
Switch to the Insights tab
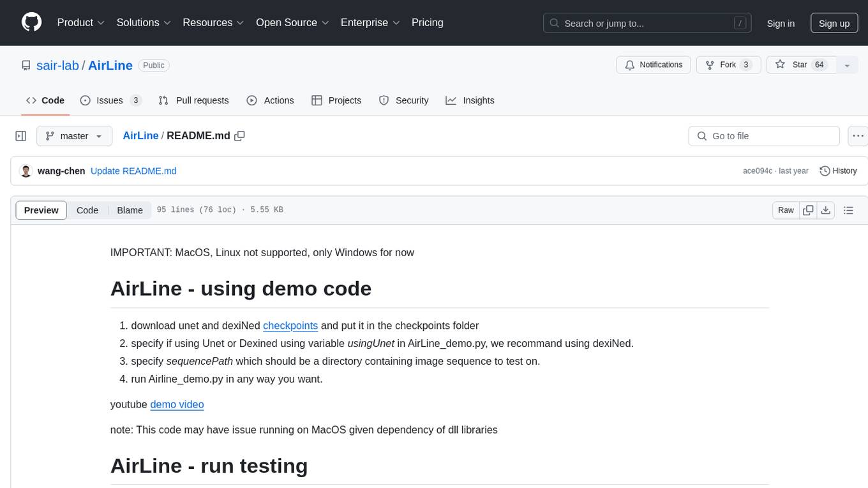[470, 100]
